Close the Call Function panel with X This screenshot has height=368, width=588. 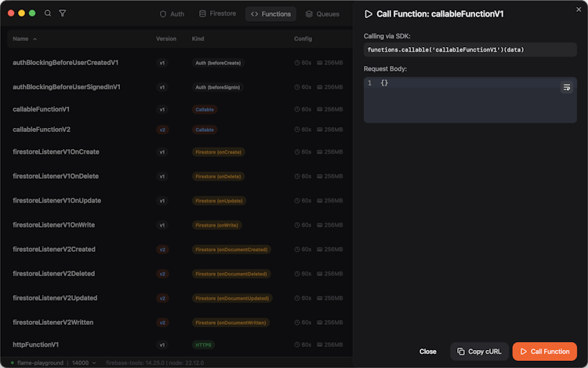578,8
